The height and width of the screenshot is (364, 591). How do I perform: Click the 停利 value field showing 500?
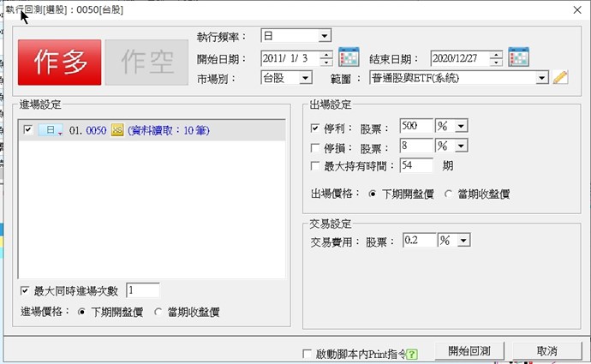pyautogui.click(x=416, y=126)
